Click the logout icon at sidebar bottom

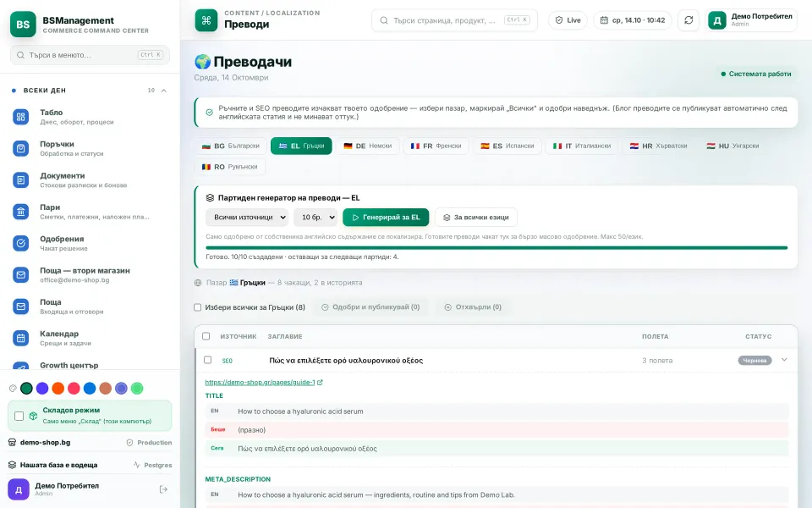(163, 489)
